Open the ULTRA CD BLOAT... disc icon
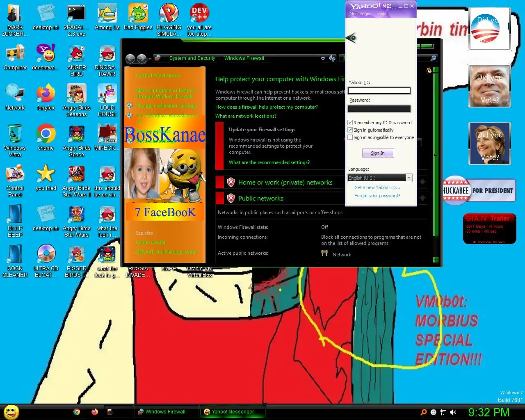This screenshot has height=420, width=525. click(x=46, y=261)
